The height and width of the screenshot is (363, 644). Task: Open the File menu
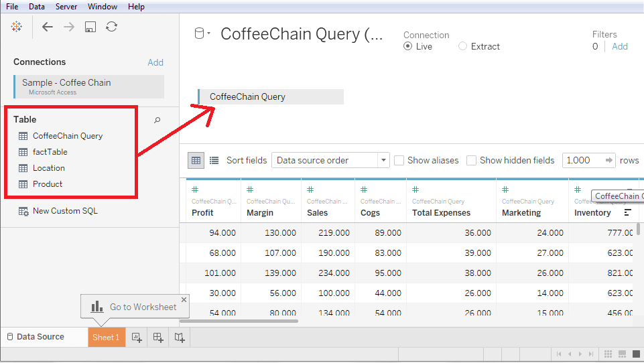(x=12, y=7)
